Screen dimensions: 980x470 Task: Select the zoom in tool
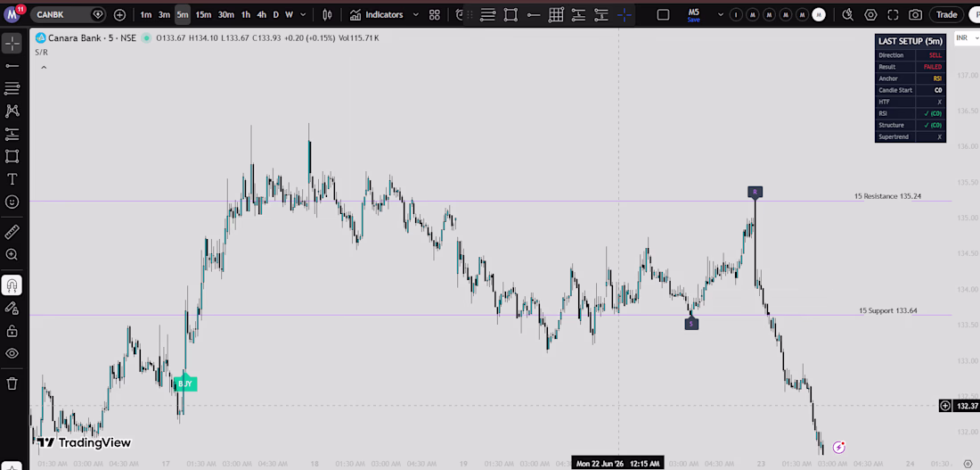tap(12, 255)
